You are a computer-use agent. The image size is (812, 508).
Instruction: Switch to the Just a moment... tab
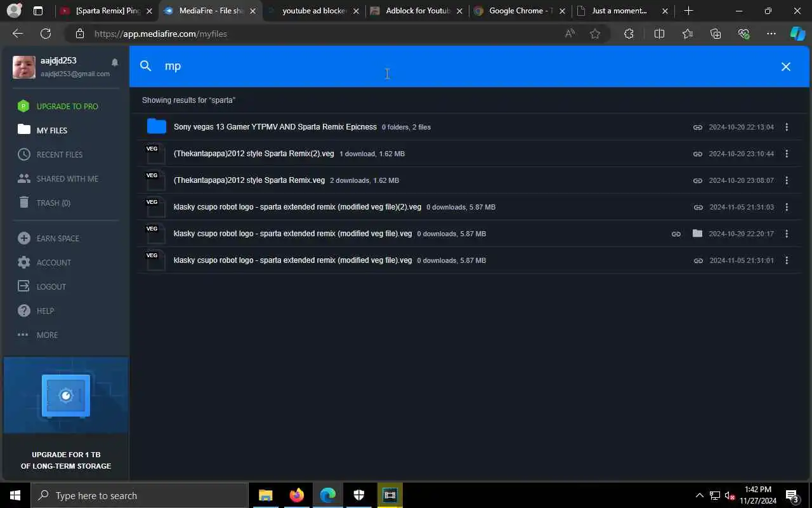pos(623,11)
